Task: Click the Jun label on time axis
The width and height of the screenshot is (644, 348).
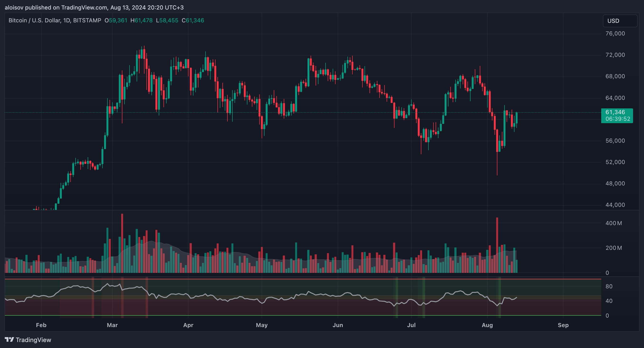Action: [x=338, y=325]
